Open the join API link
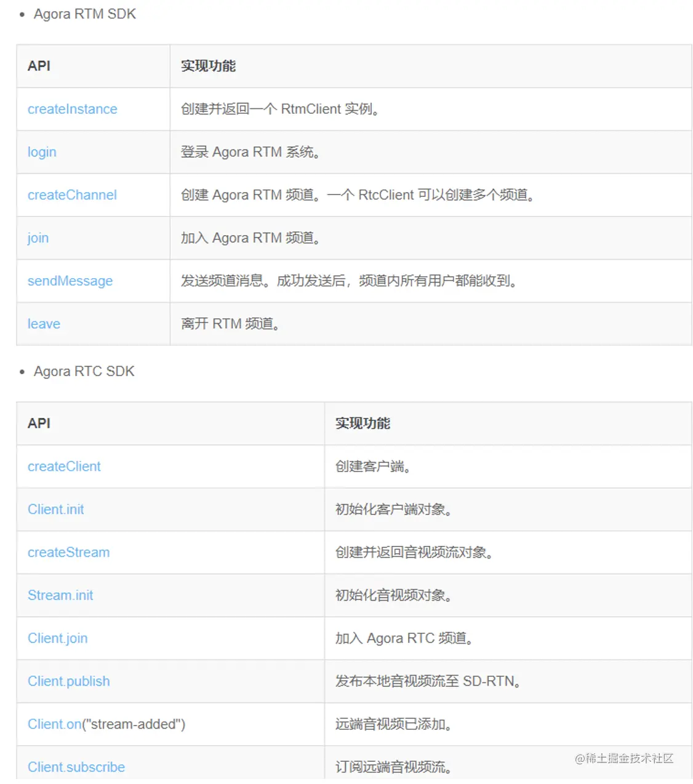This screenshot has height=784, width=693. pos(38,238)
